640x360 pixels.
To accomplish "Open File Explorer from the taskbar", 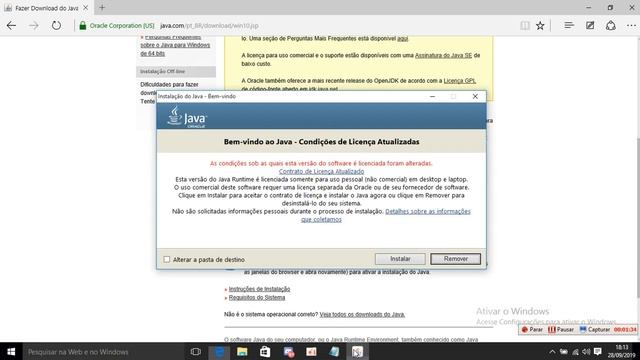I will (x=242, y=351).
